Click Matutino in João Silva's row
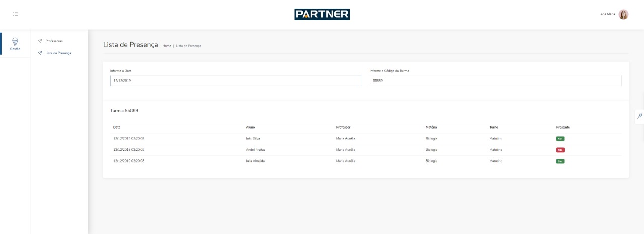 pos(496,138)
